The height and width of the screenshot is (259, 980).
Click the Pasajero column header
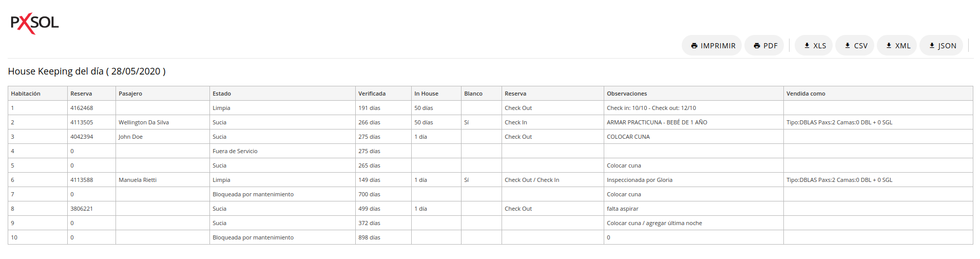tap(130, 94)
